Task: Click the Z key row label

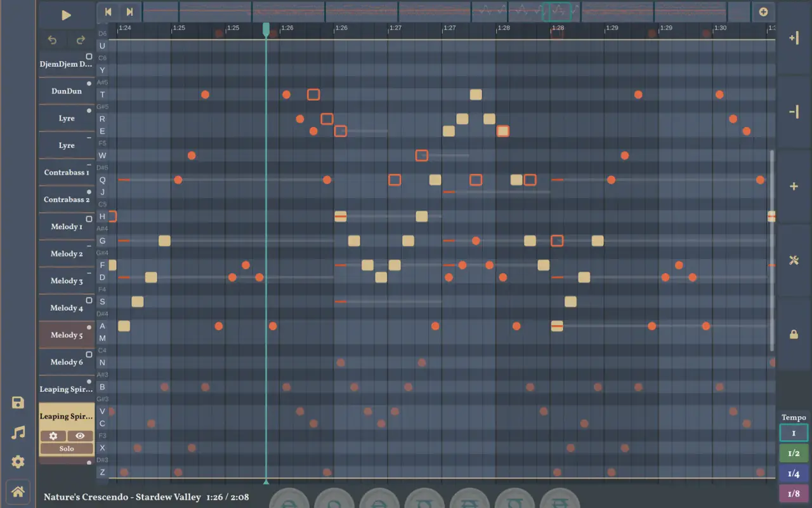Action: click(x=102, y=472)
